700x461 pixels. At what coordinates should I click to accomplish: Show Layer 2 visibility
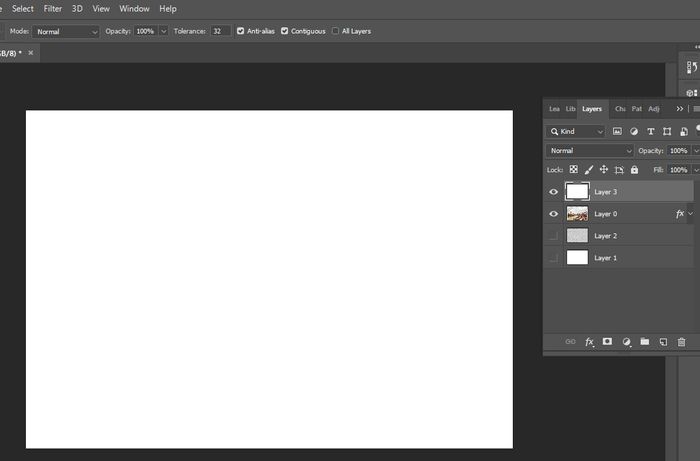[x=553, y=236]
